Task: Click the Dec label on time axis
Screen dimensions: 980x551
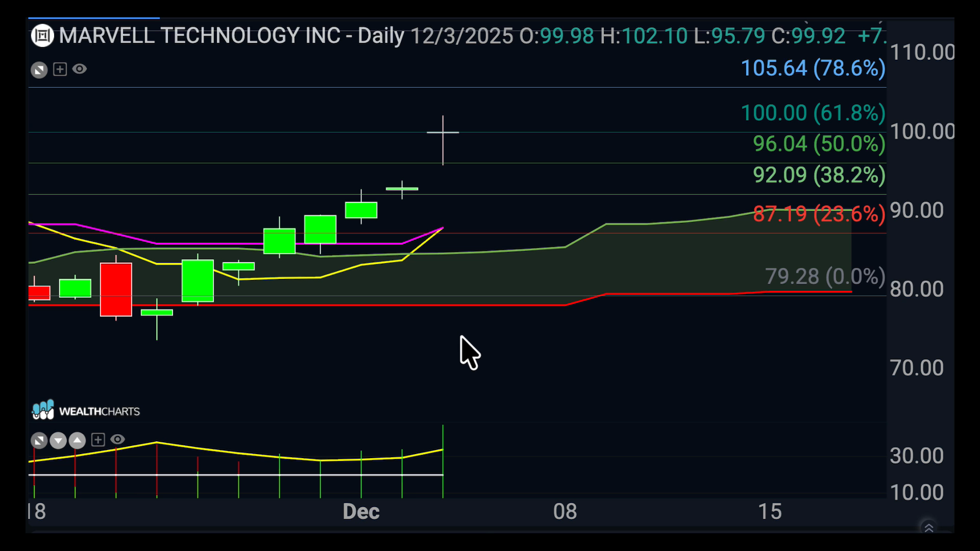Action: pos(361,512)
